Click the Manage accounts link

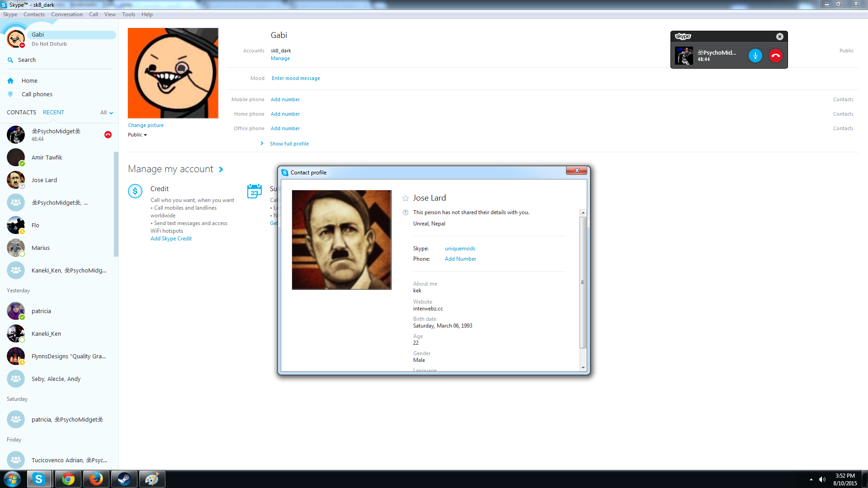(x=280, y=58)
